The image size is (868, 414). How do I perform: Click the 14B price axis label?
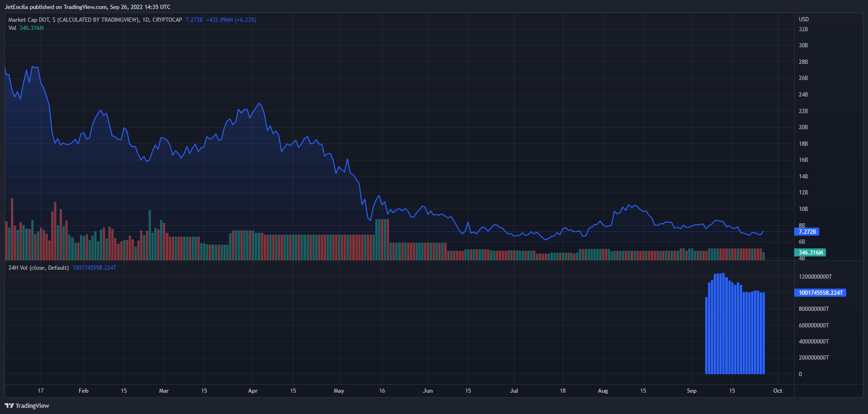coord(803,176)
